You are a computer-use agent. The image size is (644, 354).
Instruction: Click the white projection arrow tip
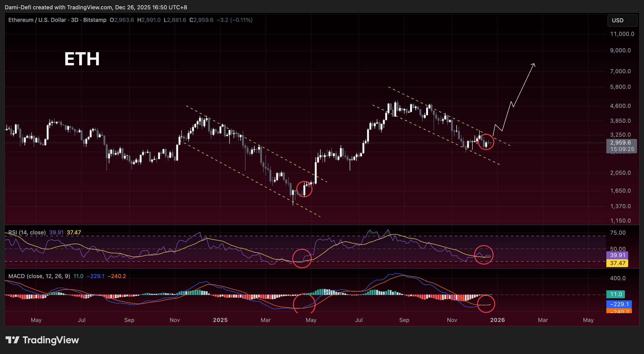coord(534,64)
